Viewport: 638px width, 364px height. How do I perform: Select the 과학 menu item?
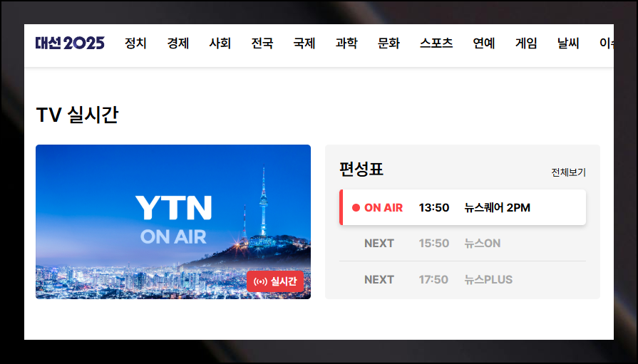click(x=346, y=43)
